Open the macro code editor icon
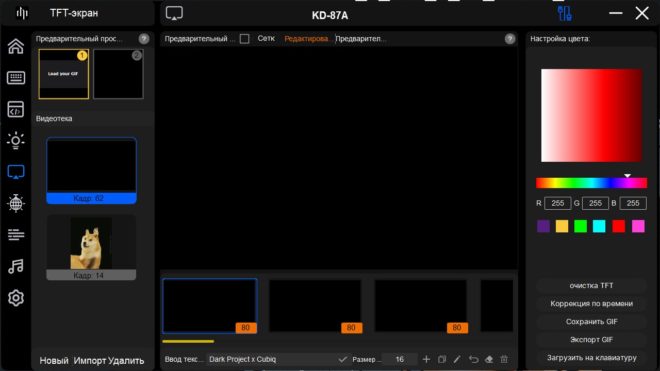Image resolution: width=660 pixels, height=371 pixels. [x=16, y=109]
